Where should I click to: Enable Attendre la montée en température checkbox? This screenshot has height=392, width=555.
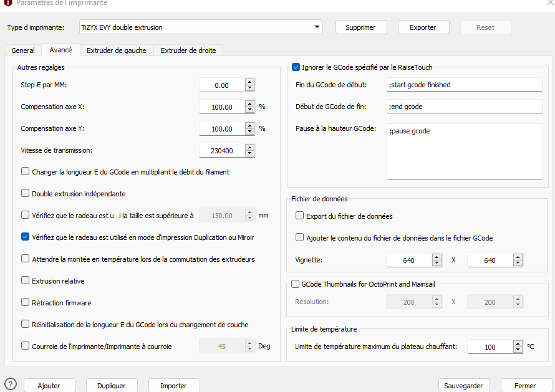coord(25,259)
